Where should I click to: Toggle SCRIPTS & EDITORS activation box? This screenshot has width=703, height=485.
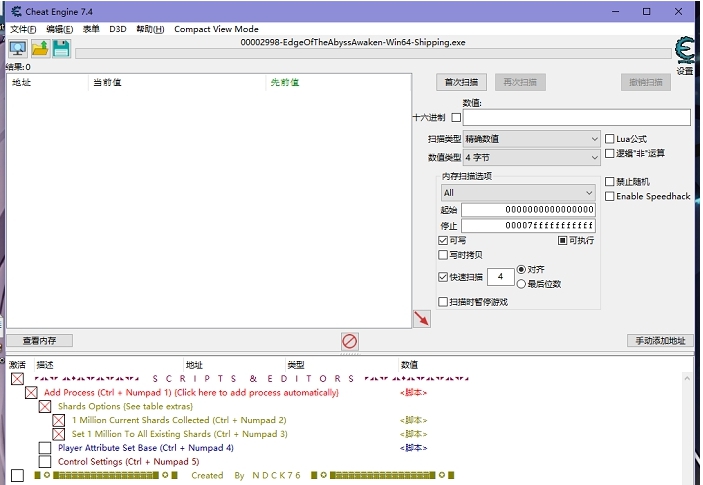pos(17,379)
